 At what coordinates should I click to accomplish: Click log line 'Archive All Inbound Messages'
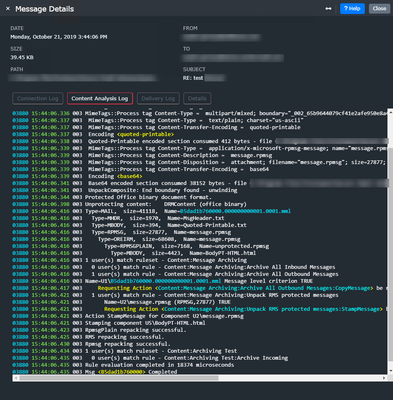(x=174, y=267)
